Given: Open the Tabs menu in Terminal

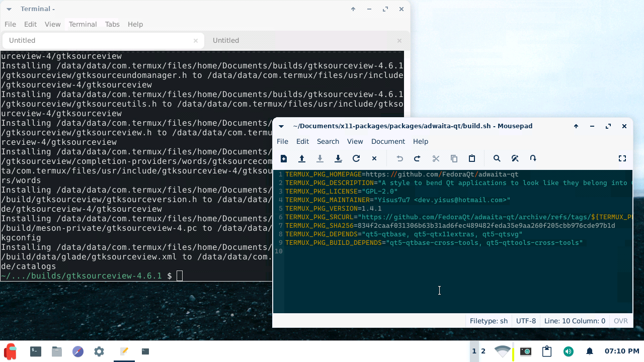Looking at the screenshot, I should (112, 24).
